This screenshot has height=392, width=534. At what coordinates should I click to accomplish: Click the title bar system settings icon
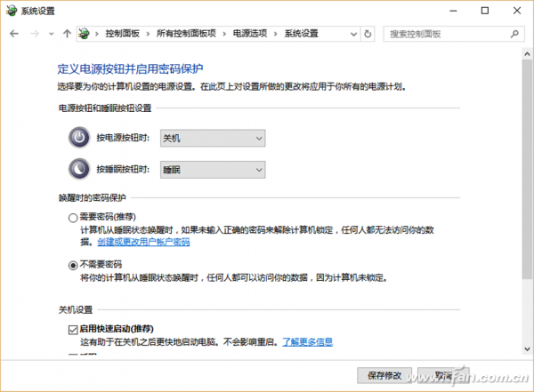[x=12, y=11]
